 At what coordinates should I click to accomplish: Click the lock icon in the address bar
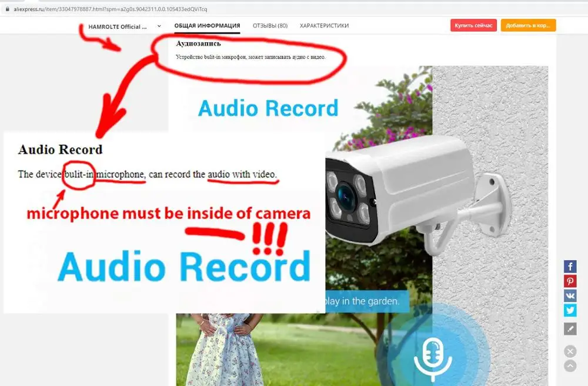coord(7,9)
